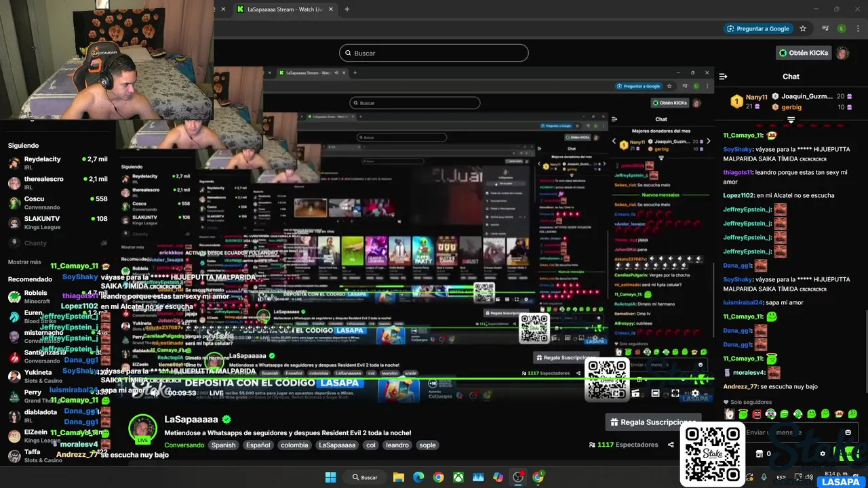This screenshot has width=868, height=488.
Task: Open File Explorer from taskbar
Action: coord(399,477)
